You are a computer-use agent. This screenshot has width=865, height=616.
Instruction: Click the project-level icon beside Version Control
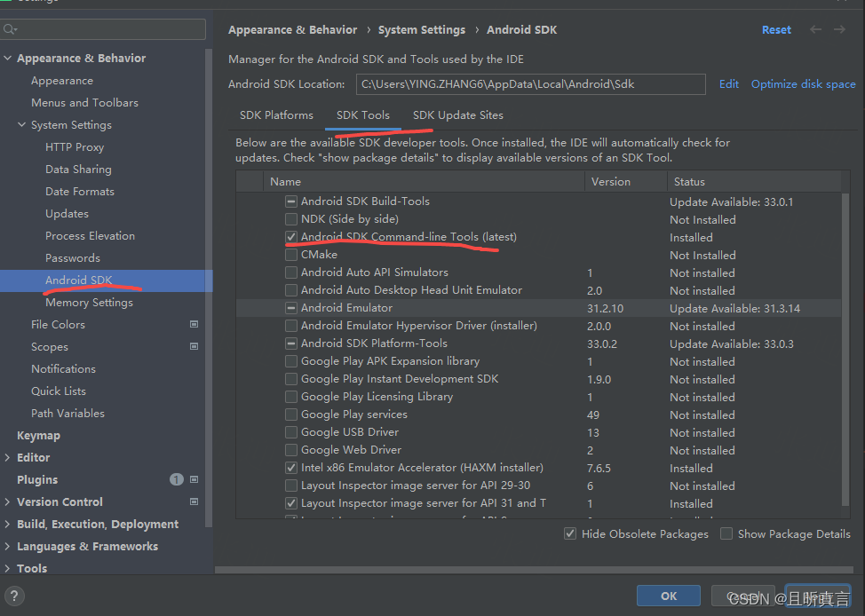coord(194,501)
